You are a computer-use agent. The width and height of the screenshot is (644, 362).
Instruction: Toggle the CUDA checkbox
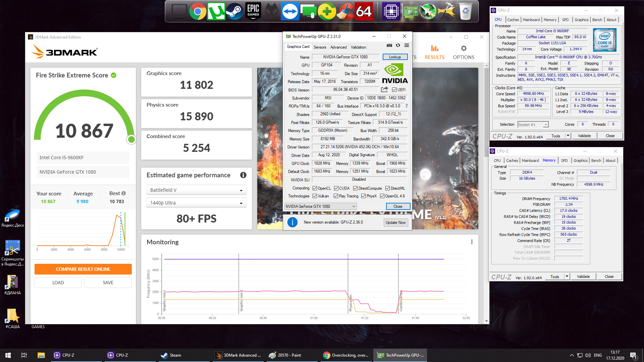[x=336, y=188]
